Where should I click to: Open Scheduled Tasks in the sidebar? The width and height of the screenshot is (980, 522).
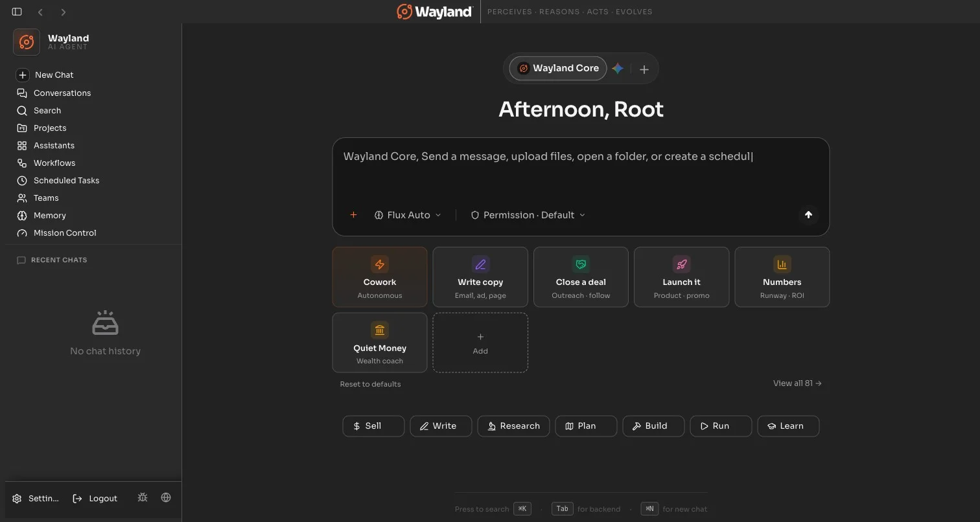[x=92, y=180]
